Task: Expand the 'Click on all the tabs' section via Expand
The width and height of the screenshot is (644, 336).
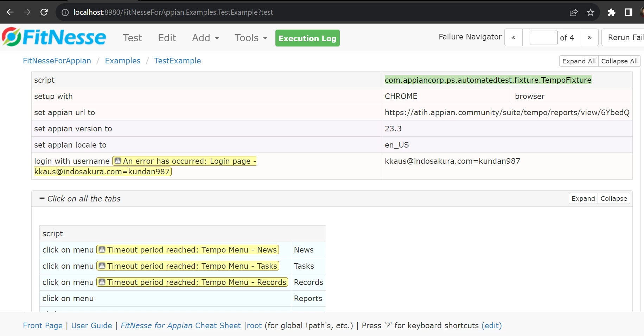Action: (583, 198)
